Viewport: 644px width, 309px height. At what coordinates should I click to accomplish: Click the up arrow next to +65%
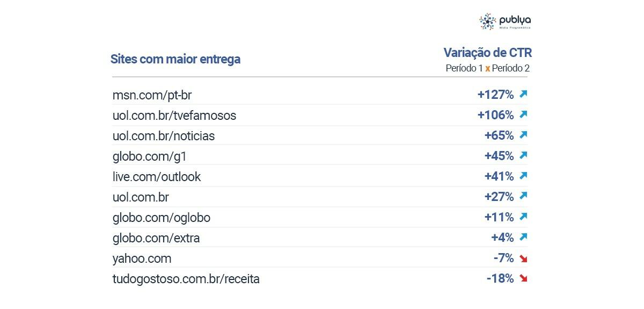(x=524, y=135)
